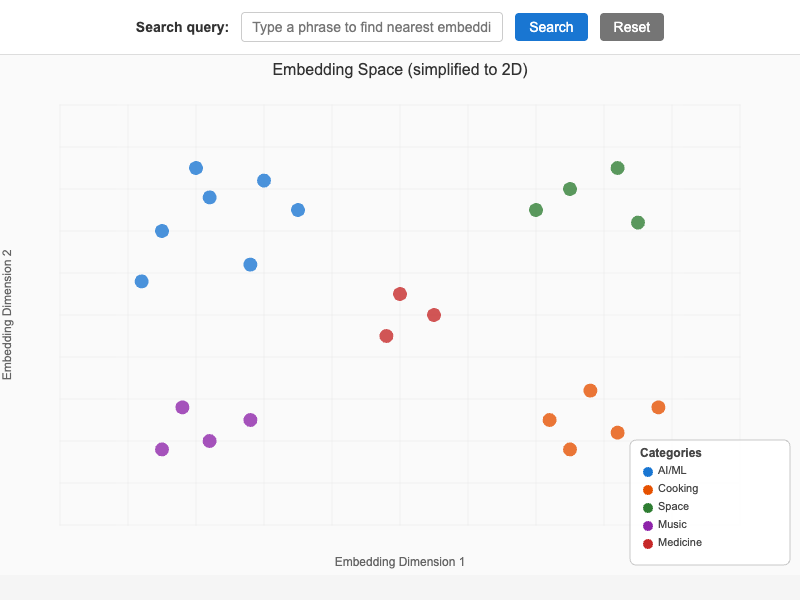Click the blue AI/ML legend dot

[x=650, y=470]
